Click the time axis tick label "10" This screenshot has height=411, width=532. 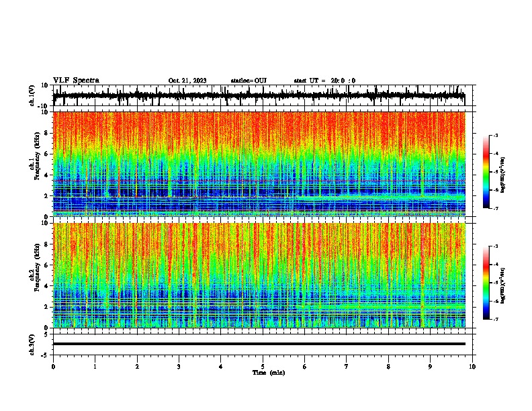pyautogui.click(x=472, y=367)
